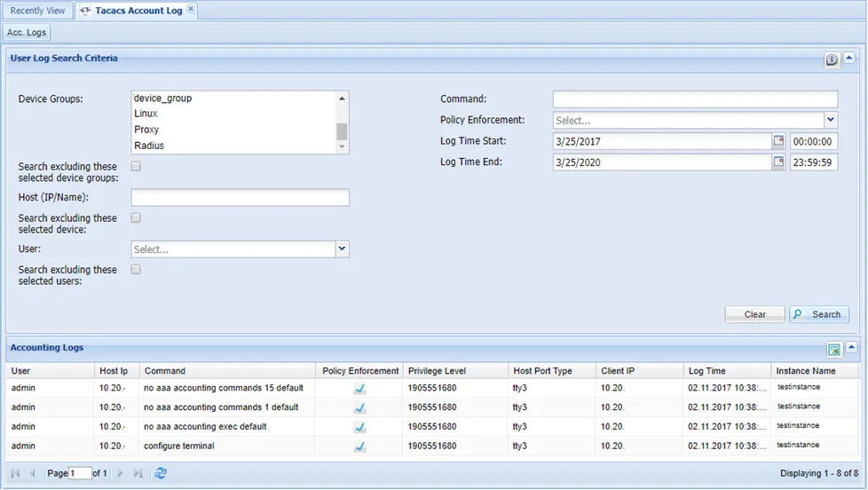Click Device Groups list scroll up arrow
Image resolution: width=868 pixels, height=490 pixels.
coord(342,98)
